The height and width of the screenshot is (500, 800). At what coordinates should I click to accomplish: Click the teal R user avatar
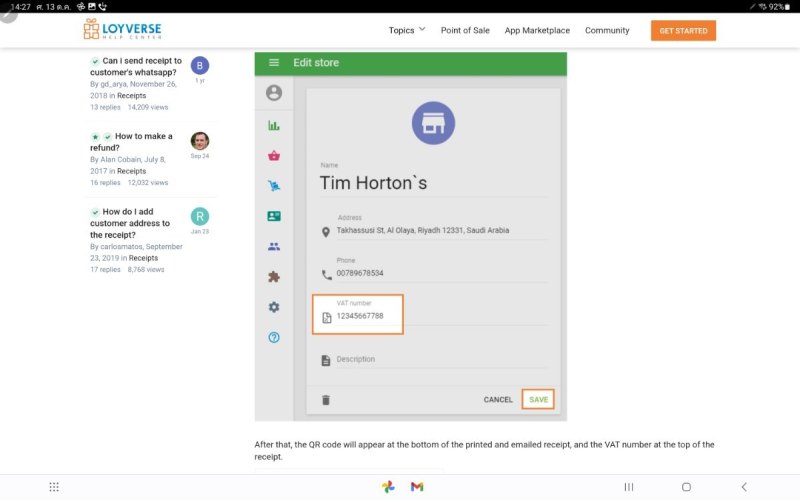click(x=199, y=216)
